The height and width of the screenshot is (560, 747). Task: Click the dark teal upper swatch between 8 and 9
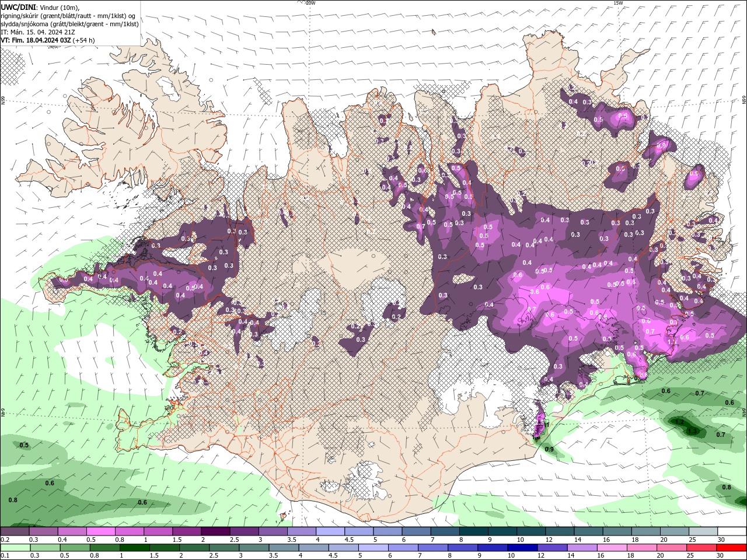click(x=473, y=531)
